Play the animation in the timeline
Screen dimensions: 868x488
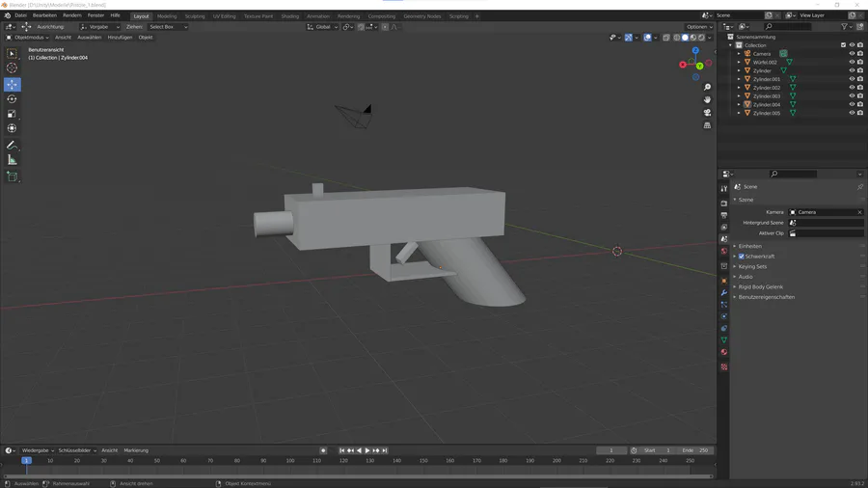[x=367, y=450]
